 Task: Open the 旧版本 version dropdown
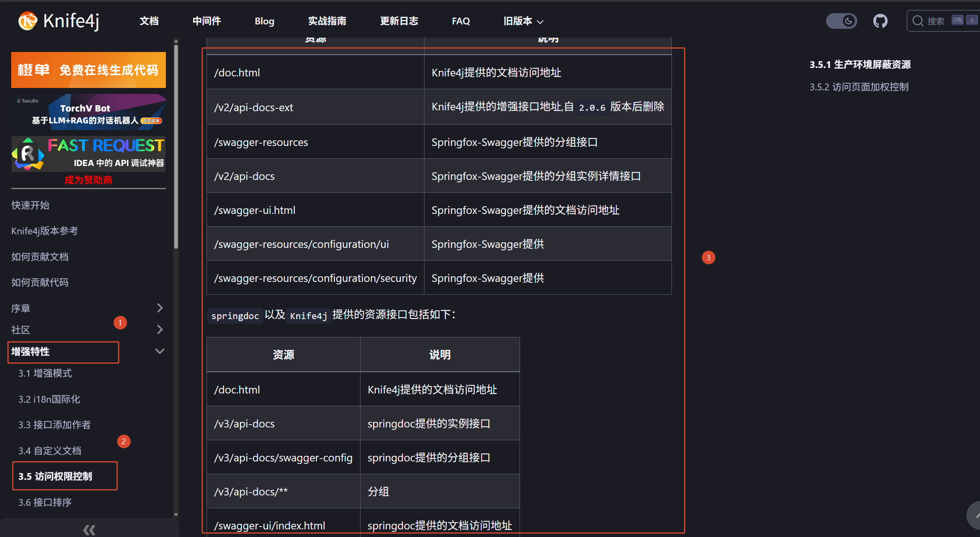pyautogui.click(x=523, y=21)
